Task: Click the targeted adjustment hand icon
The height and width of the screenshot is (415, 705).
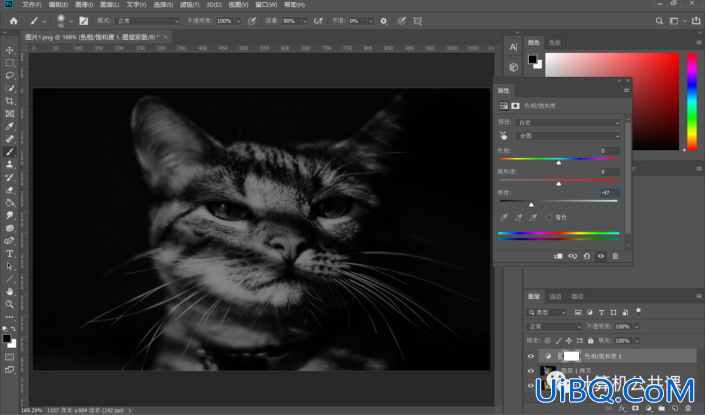Action: (x=504, y=135)
